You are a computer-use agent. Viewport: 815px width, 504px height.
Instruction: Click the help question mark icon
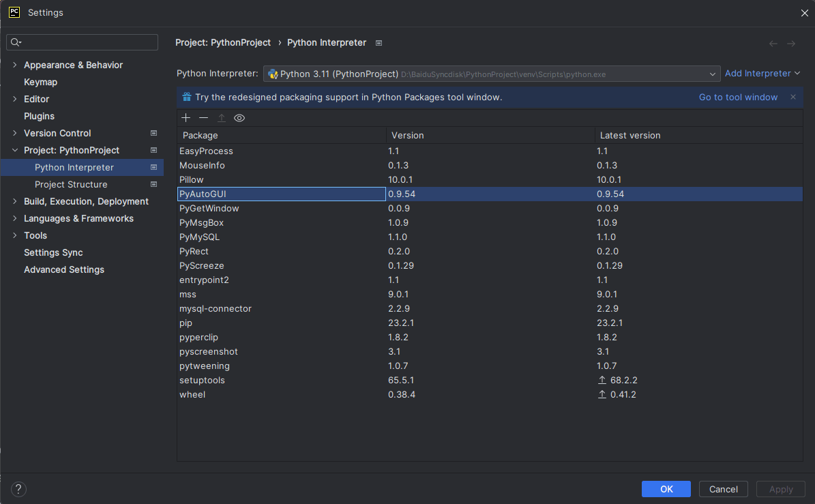(19, 488)
